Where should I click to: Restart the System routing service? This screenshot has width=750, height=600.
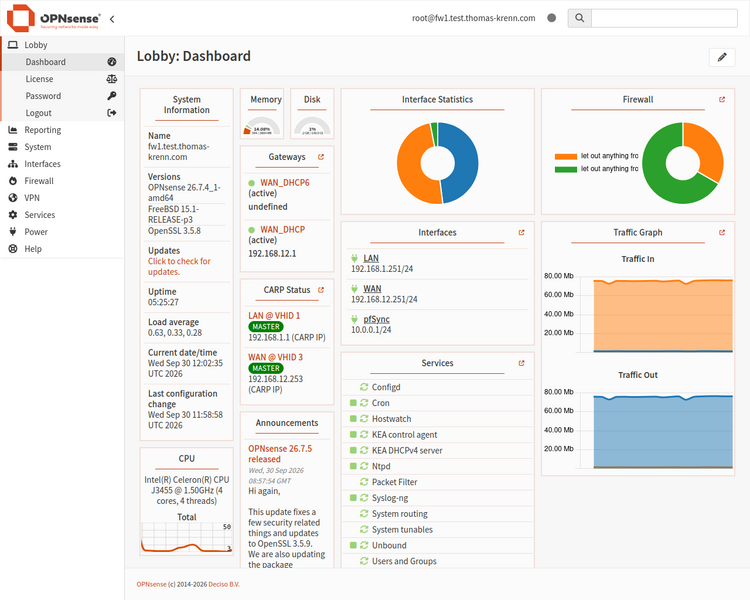pyautogui.click(x=364, y=513)
